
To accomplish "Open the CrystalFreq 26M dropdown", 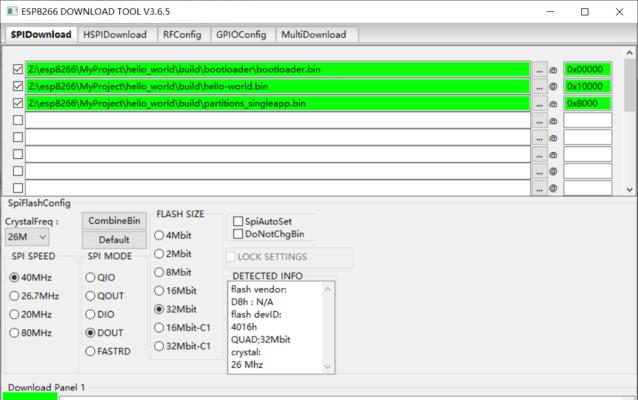I will [27, 237].
